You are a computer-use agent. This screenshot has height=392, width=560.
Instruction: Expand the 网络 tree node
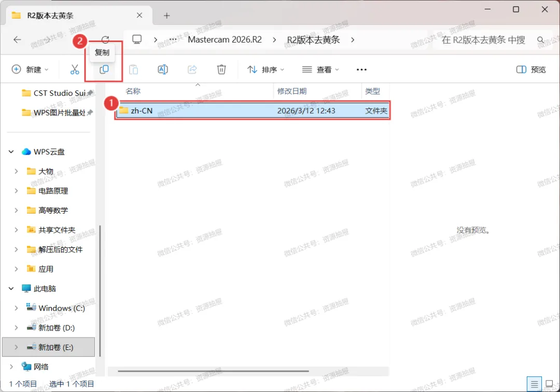point(11,367)
